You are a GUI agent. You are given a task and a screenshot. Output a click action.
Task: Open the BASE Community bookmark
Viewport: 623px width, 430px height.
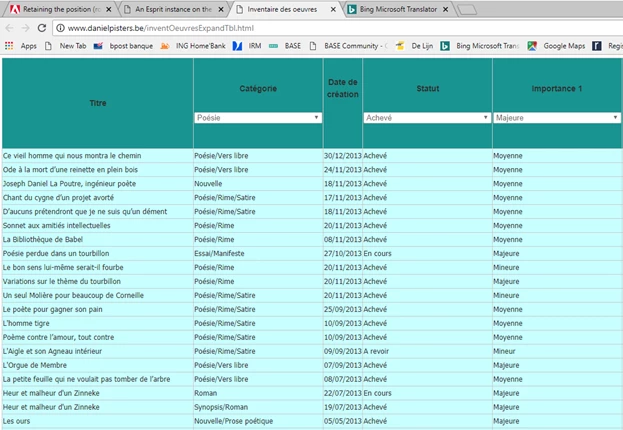[348, 46]
